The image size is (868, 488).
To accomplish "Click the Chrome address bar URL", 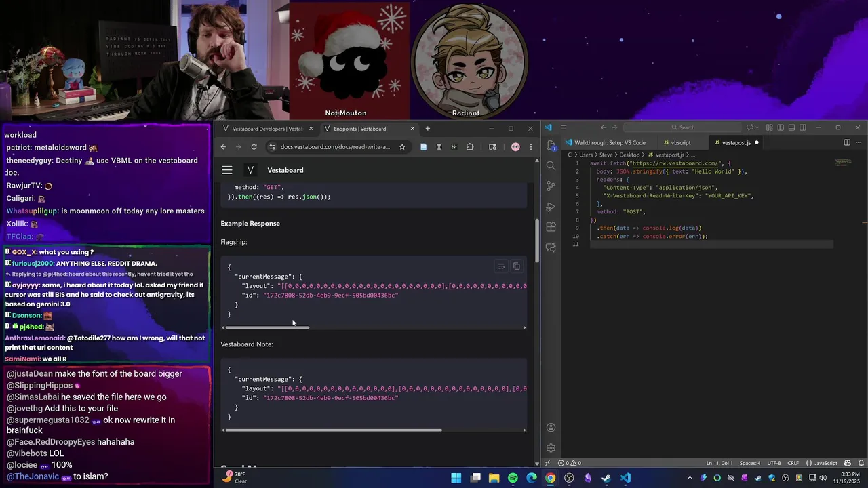I will click(335, 147).
